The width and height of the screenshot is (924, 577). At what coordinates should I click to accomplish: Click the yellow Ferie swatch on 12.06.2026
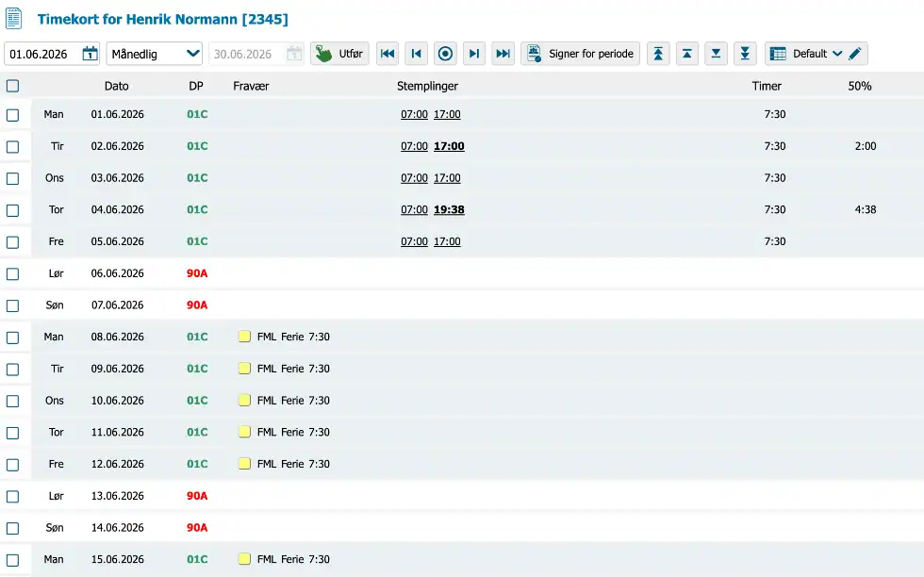[244, 464]
